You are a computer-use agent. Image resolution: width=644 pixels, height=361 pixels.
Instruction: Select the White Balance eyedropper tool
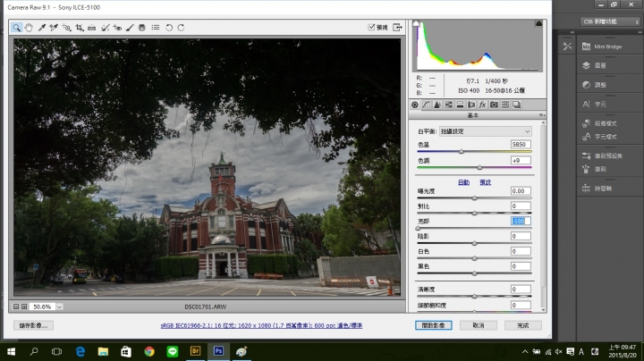click(x=41, y=28)
